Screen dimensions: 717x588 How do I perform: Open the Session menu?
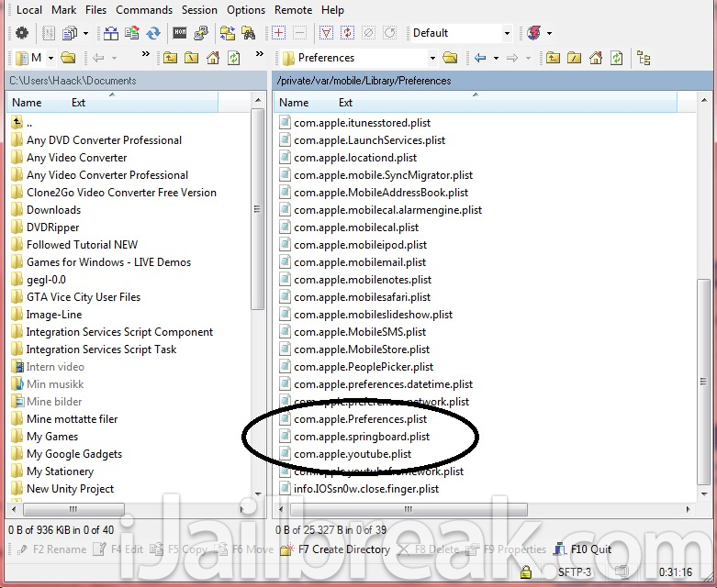(x=199, y=10)
